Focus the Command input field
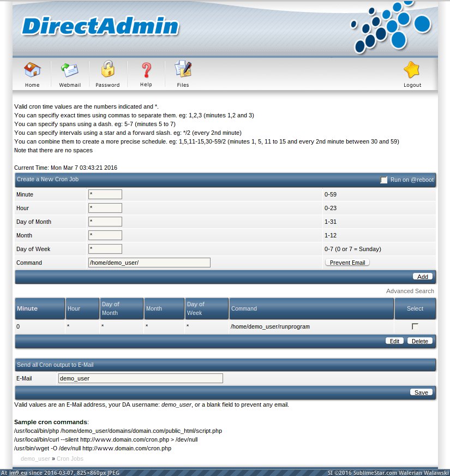Image resolution: width=450 pixels, height=476 pixels. [149, 263]
